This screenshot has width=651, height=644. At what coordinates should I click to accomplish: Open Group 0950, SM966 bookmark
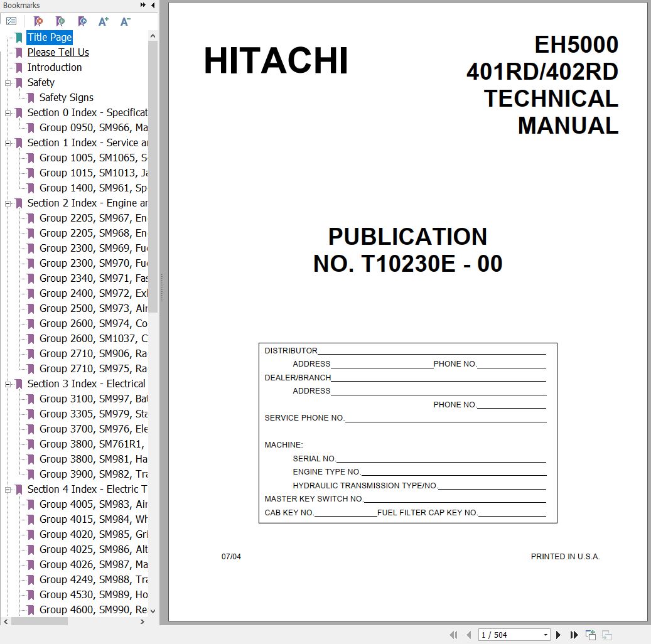coord(93,127)
